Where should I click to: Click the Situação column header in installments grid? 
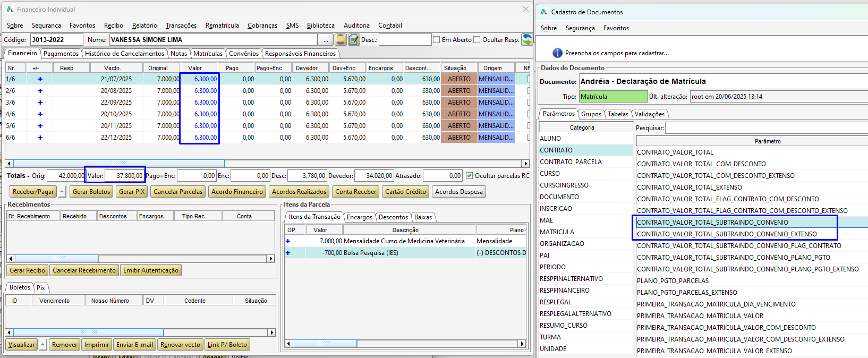[x=459, y=68]
